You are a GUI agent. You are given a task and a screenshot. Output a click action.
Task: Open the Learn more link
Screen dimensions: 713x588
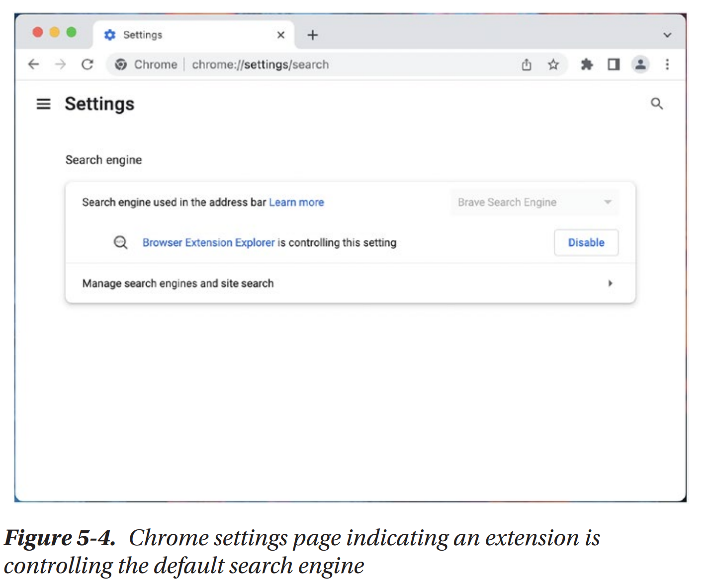[296, 202]
